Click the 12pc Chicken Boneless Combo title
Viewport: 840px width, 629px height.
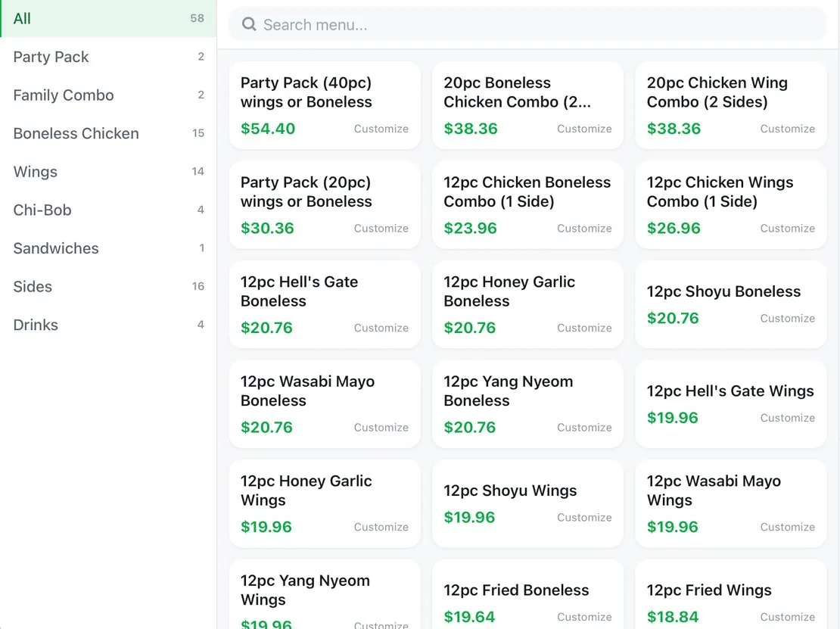(x=527, y=192)
